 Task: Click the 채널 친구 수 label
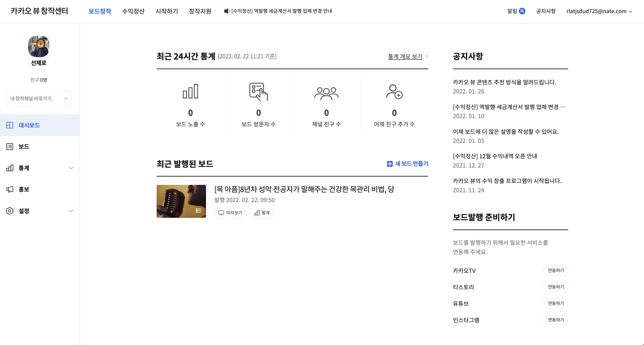(326, 124)
